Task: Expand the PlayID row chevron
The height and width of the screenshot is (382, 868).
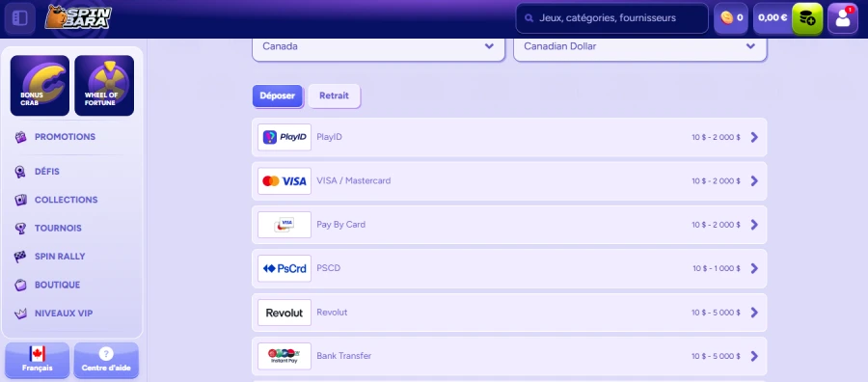Action: 754,137
